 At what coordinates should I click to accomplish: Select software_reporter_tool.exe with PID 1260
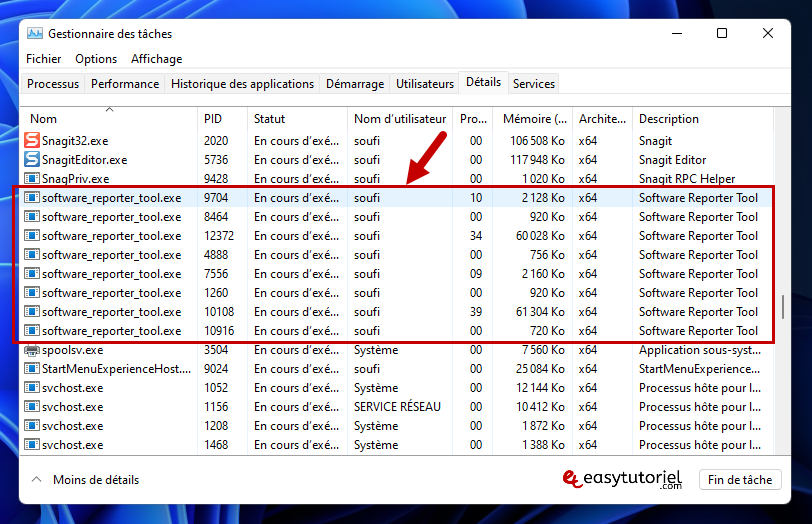tap(111, 293)
